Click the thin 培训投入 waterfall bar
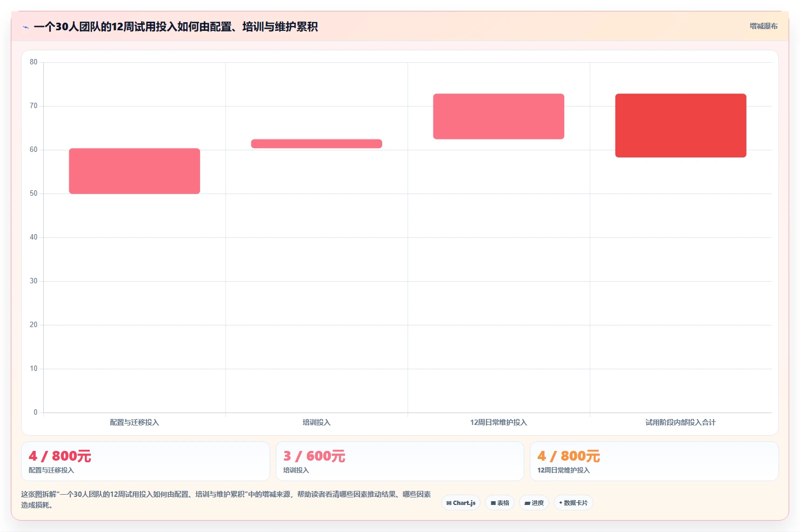 coord(317,144)
